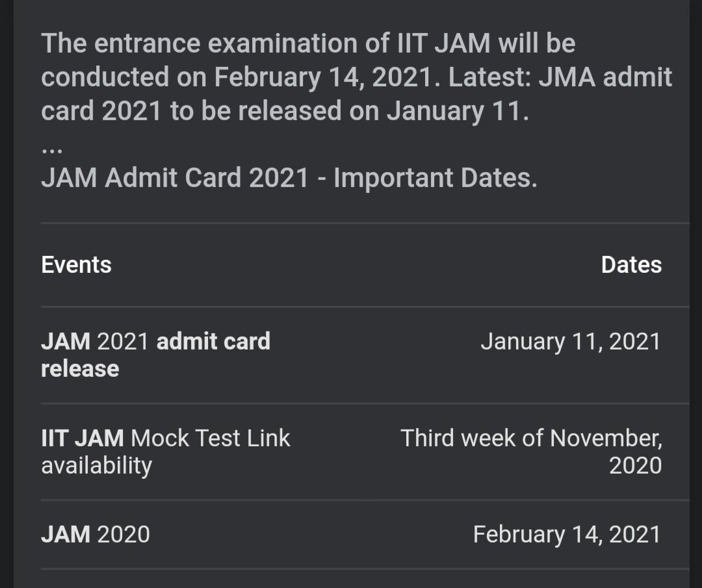The height and width of the screenshot is (588, 702).
Task: Click the word 'availability' in the mock test row
Action: point(96,466)
